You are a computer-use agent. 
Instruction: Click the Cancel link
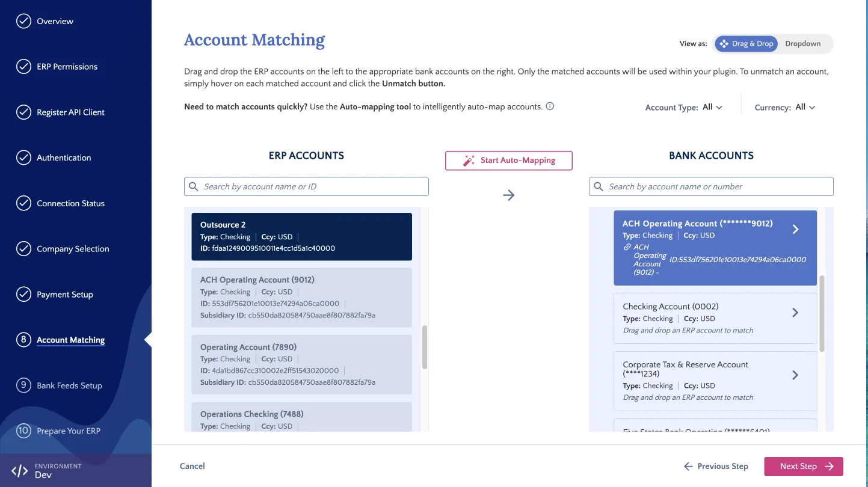[192, 466]
